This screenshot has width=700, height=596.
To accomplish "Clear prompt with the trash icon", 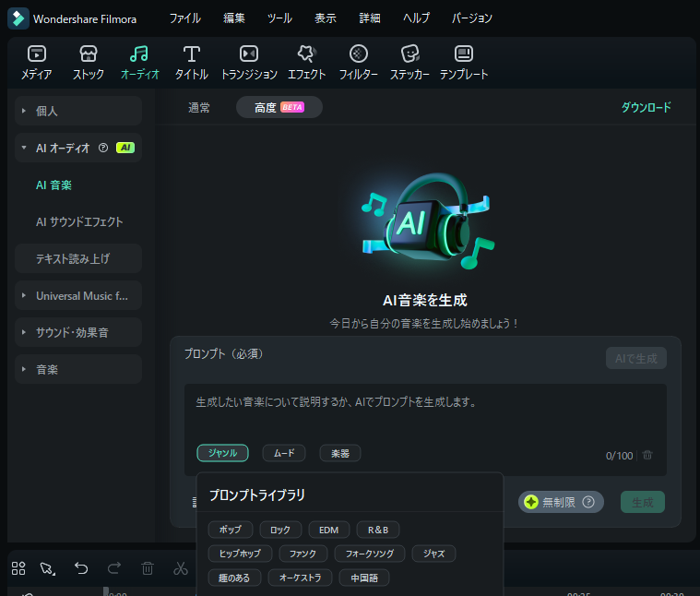I will click(x=647, y=455).
